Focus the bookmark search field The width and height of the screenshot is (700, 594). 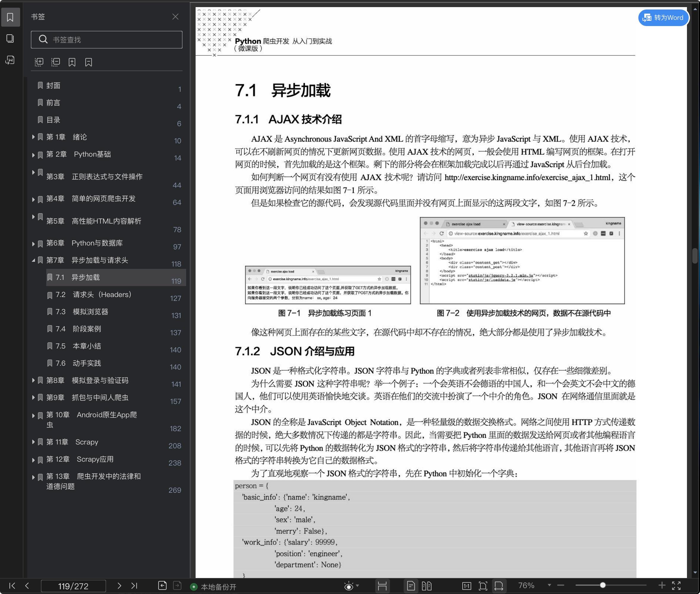coord(106,40)
